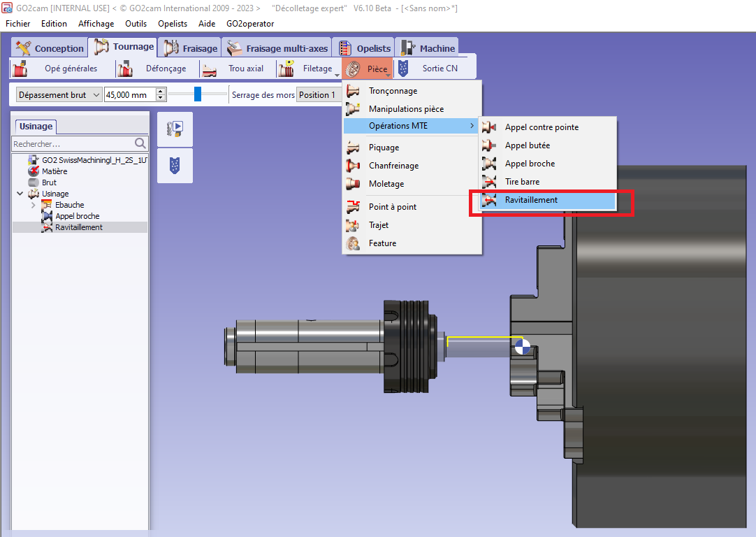Click the Rechercher search input field
756x537 pixels.
click(x=73, y=143)
